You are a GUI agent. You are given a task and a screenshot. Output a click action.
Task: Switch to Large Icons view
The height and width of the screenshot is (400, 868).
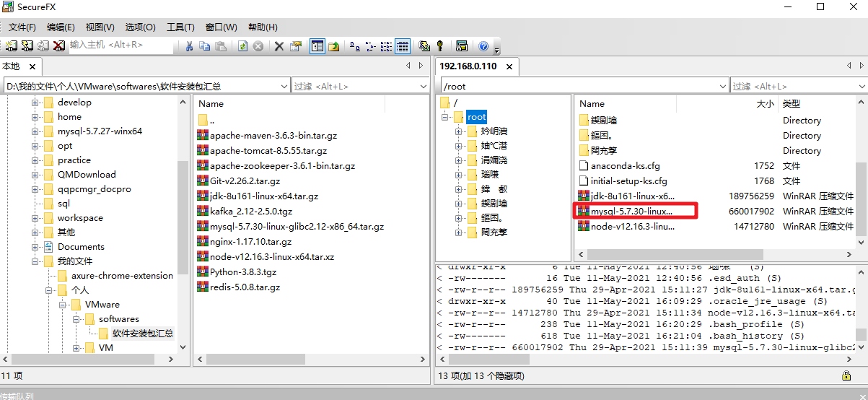355,46
